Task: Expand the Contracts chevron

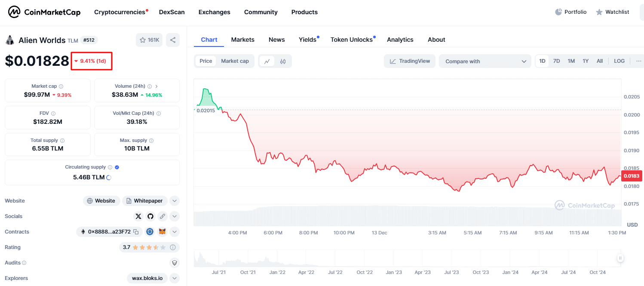Action: pos(175,232)
